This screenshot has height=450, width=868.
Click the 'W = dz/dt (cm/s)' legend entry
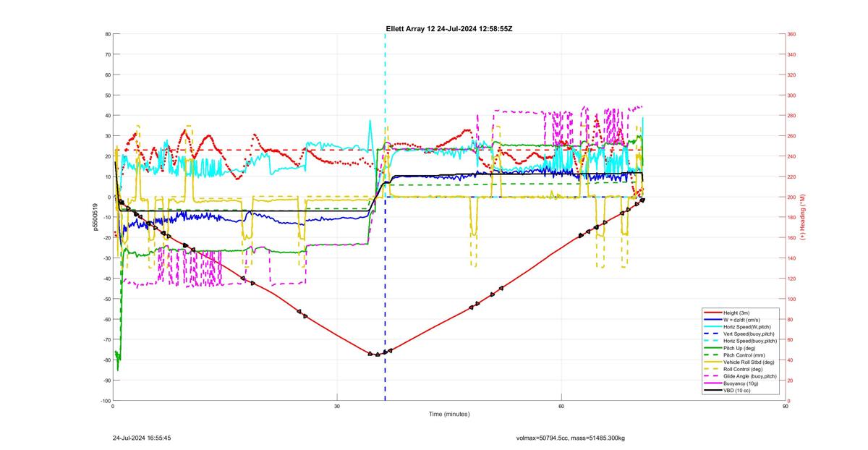click(741, 320)
